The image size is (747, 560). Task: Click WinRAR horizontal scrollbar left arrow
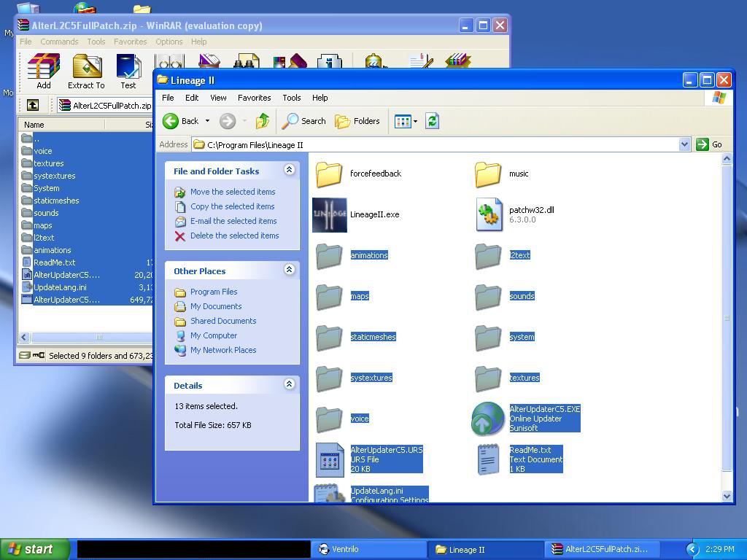[24, 338]
